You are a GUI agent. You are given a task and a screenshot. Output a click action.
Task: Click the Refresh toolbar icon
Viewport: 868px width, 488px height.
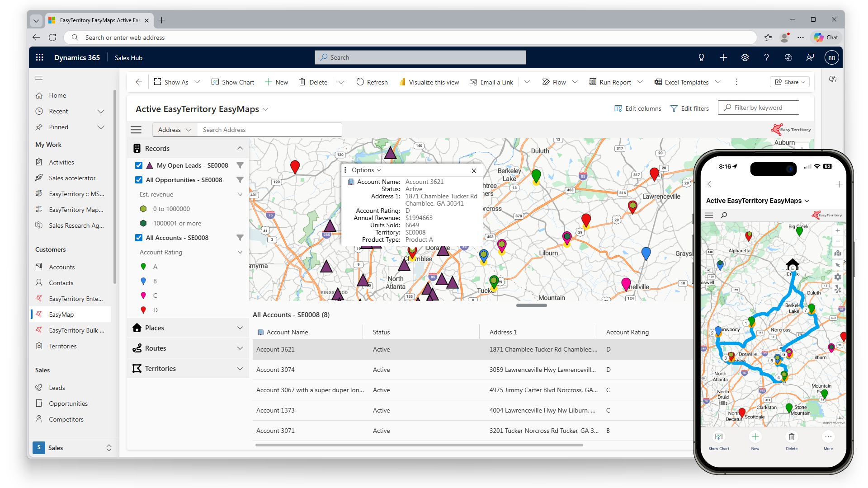pos(360,82)
